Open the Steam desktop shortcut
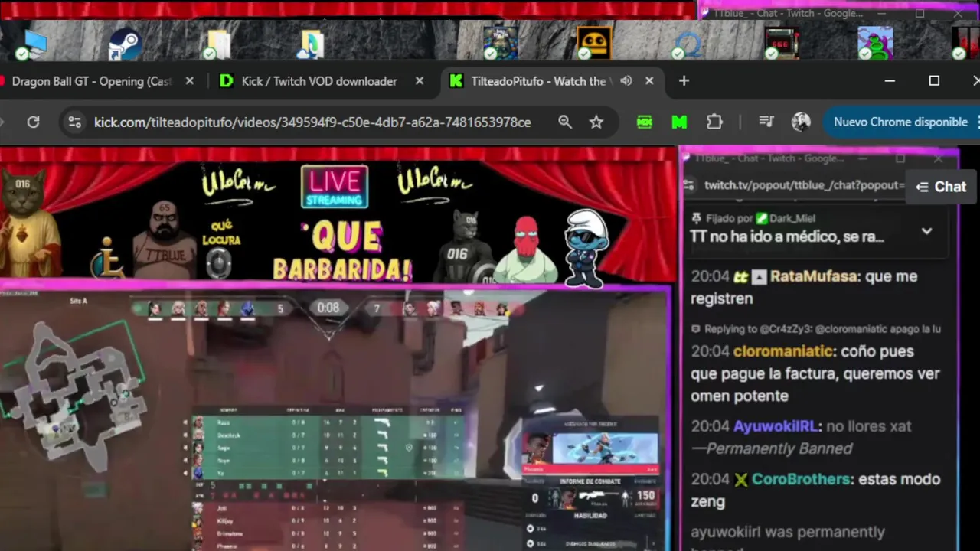The width and height of the screenshot is (980, 551). [x=124, y=44]
